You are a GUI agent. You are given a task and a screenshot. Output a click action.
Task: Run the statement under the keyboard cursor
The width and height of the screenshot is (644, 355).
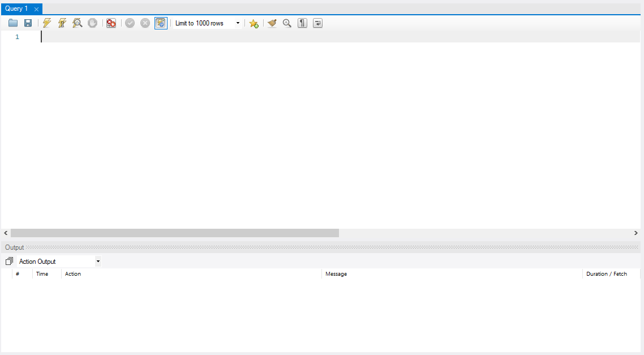click(62, 23)
